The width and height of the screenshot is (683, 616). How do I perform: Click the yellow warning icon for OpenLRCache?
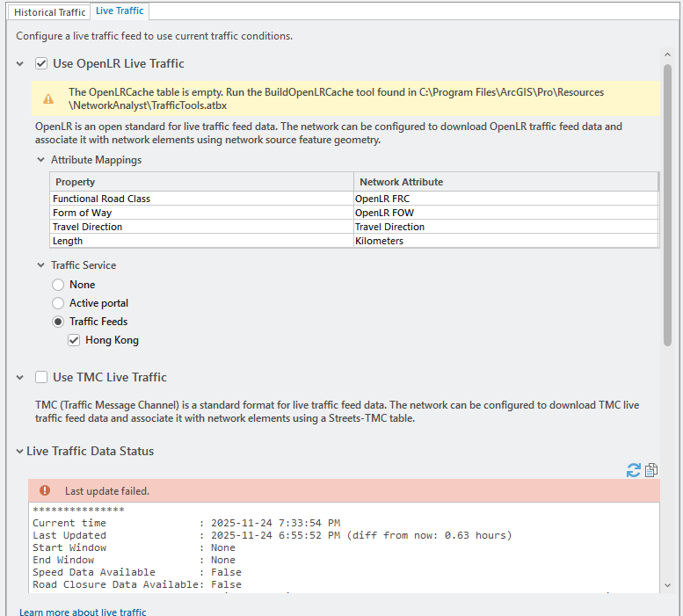click(x=48, y=98)
